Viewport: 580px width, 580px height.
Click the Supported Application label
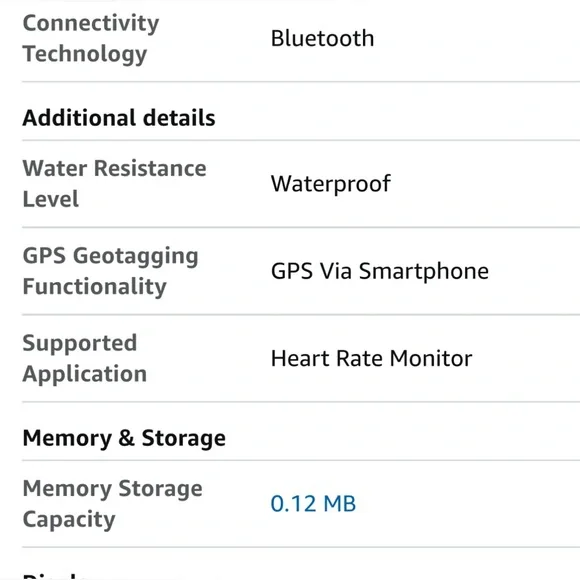[x=85, y=358]
